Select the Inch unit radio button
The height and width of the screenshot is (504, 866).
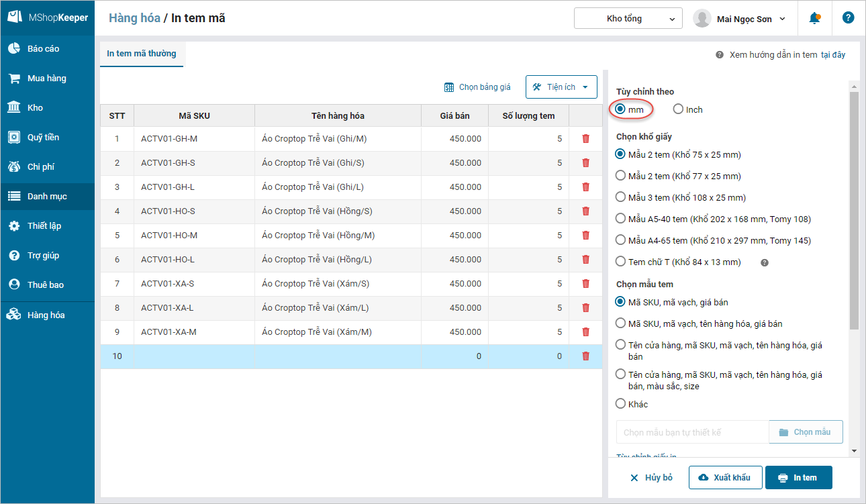click(x=679, y=109)
